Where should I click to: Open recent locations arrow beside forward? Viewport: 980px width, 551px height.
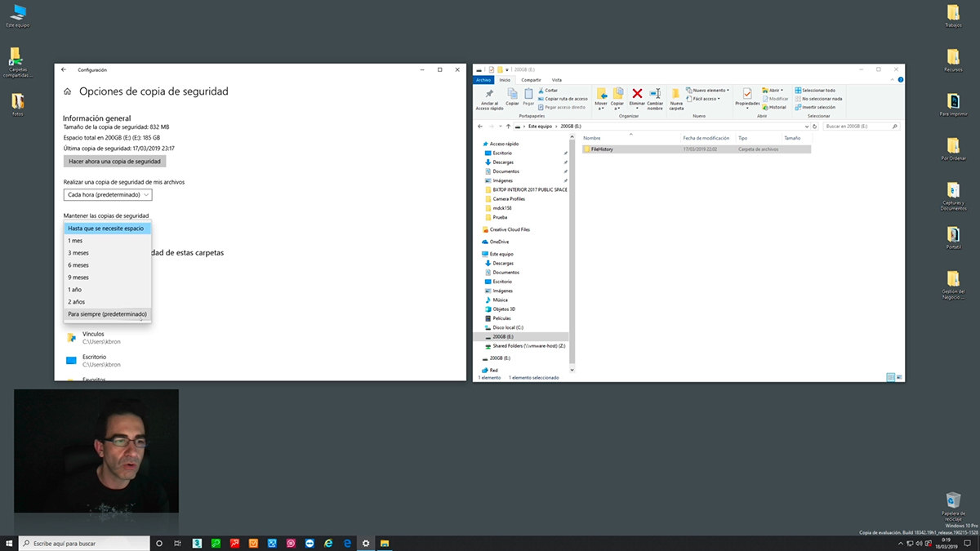499,127
